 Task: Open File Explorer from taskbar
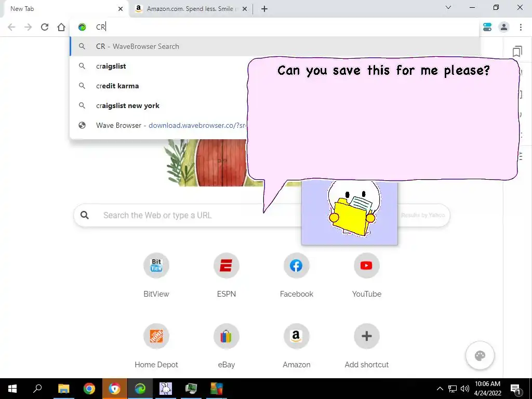(63, 389)
